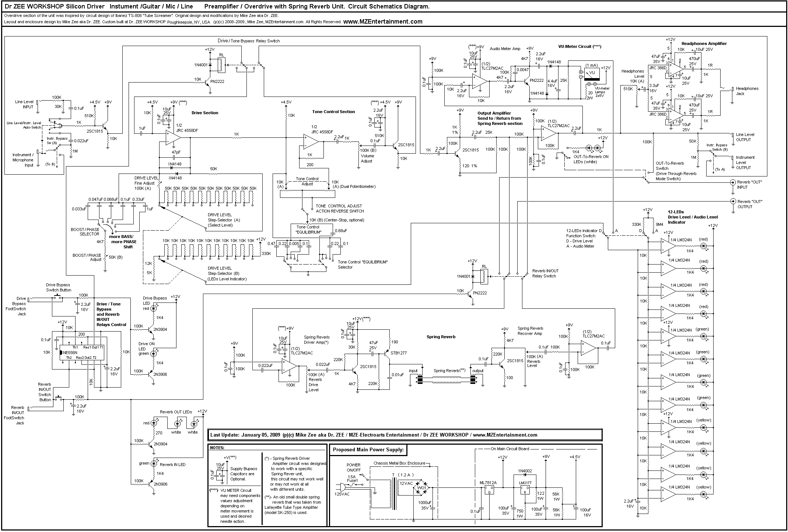This screenshot has width=788, height=532.
Task: Click the NE556N timer chip
Action: pyautogui.click(x=81, y=352)
